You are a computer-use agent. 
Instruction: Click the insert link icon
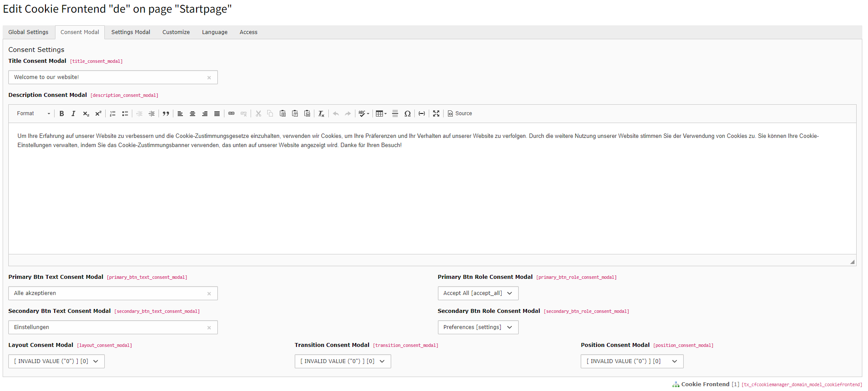[231, 113]
